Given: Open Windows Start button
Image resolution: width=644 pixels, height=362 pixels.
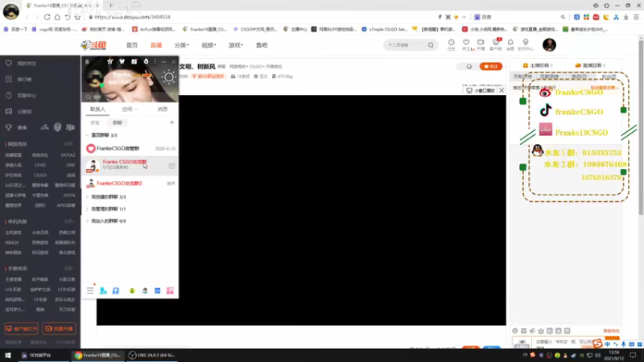Looking at the screenshot, I should click(x=8, y=356).
